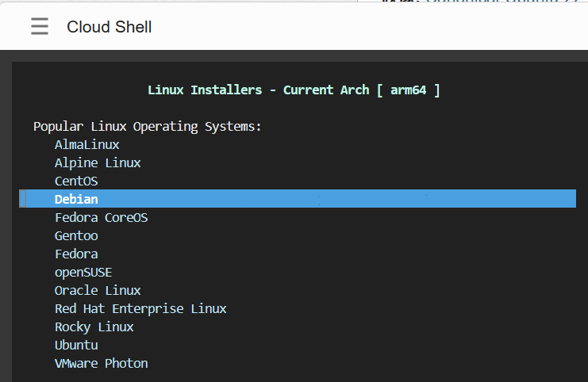Click the Oracle Linux option
The height and width of the screenshot is (382, 588).
click(98, 290)
